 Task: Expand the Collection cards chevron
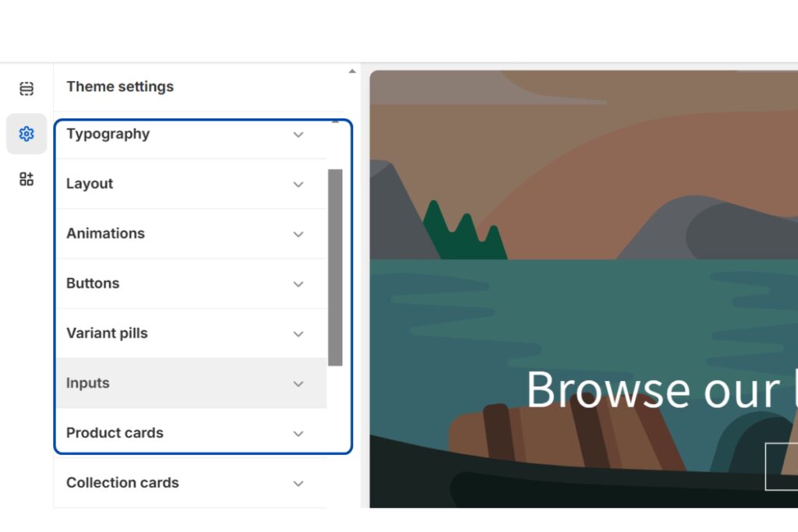(x=298, y=483)
